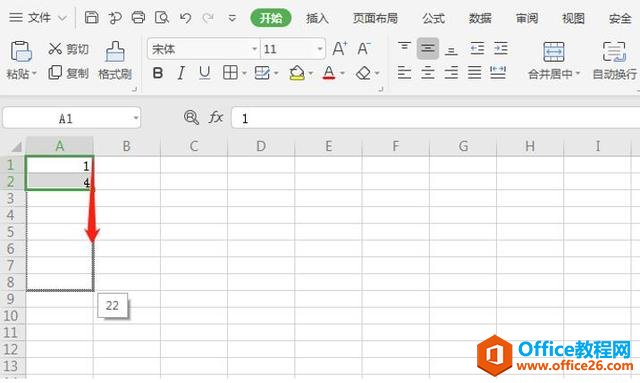Select column F header
Image resolution: width=640 pixels, height=383 pixels.
coord(396,146)
